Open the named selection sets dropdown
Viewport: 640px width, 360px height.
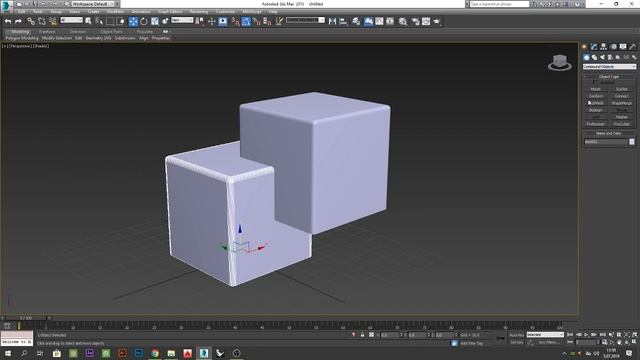pos(305,20)
